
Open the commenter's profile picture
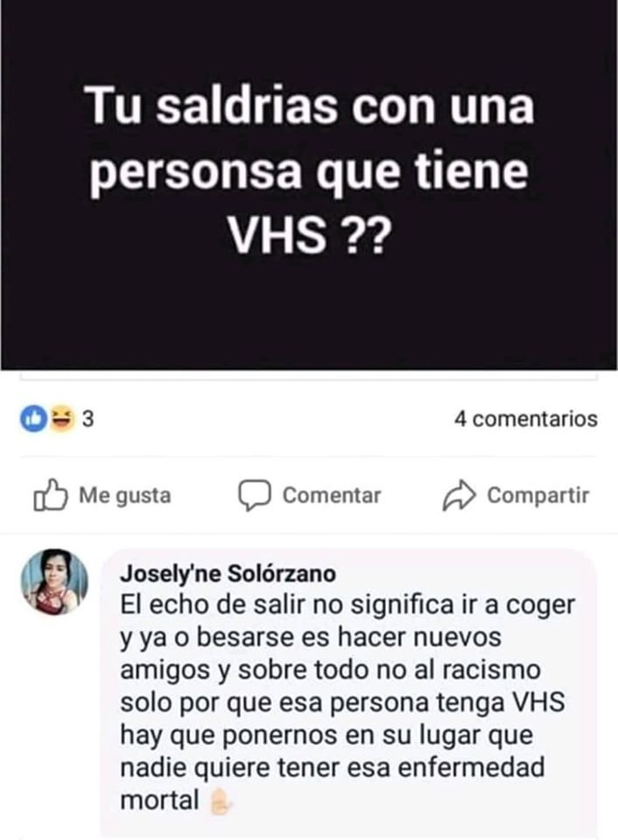tap(54, 582)
